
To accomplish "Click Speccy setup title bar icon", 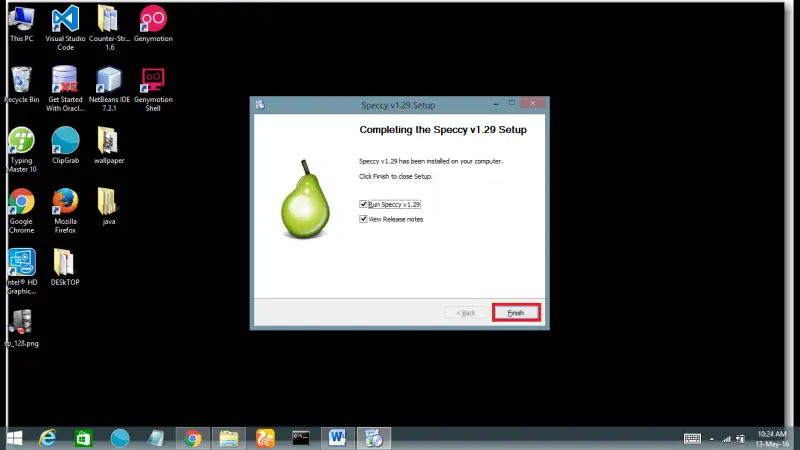I will point(260,105).
